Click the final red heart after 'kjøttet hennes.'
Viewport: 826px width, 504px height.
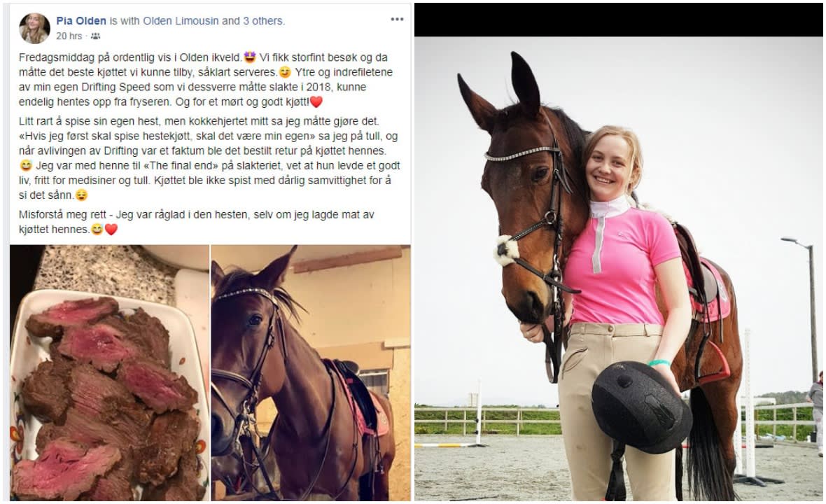(x=111, y=229)
